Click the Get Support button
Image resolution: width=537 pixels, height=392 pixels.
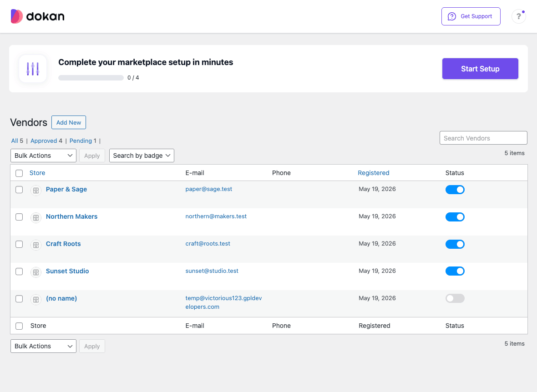coord(471,16)
